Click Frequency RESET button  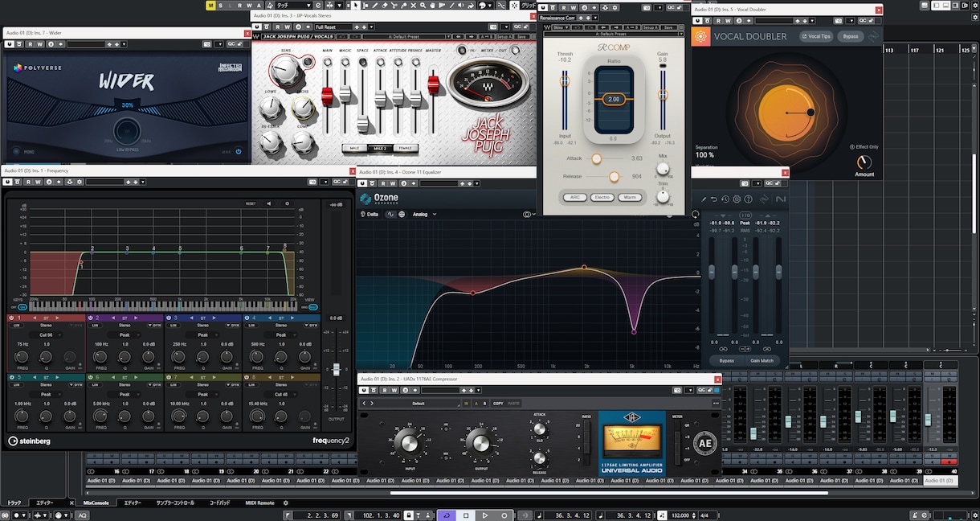251,203
